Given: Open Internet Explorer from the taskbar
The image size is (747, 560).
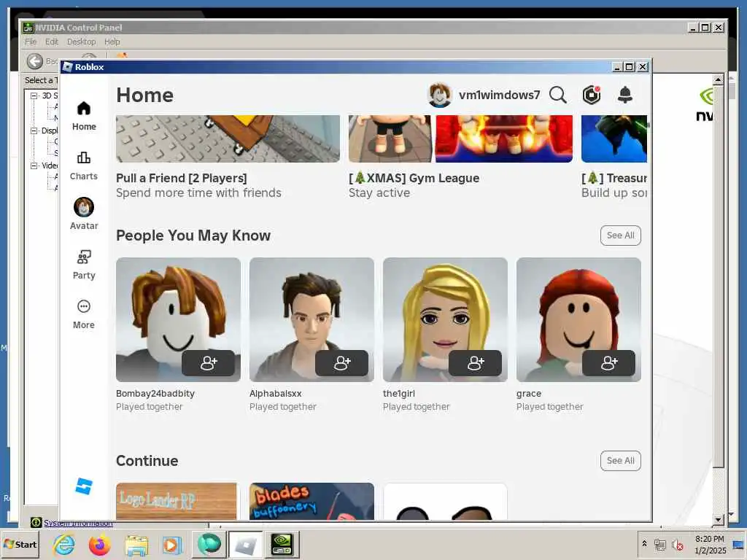Looking at the screenshot, I should [64, 544].
